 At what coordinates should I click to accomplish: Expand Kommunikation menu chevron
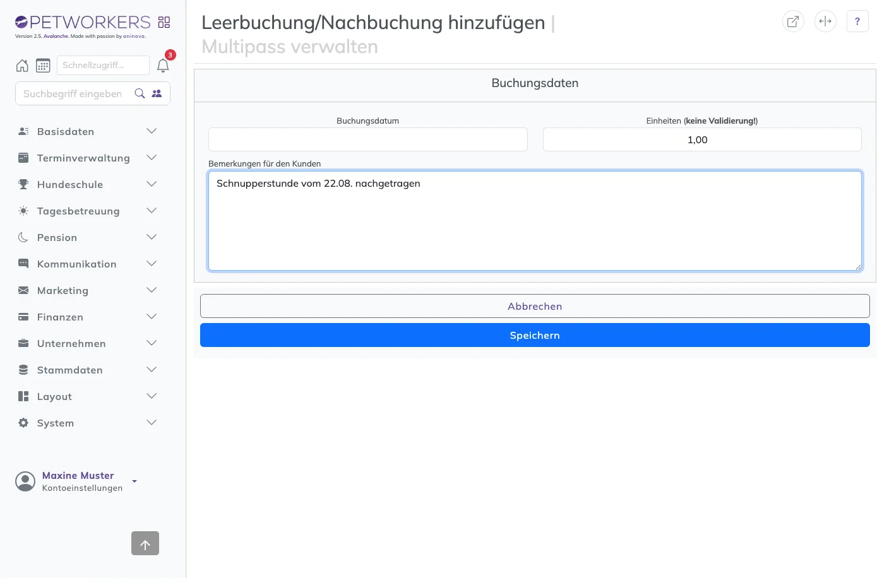152,264
